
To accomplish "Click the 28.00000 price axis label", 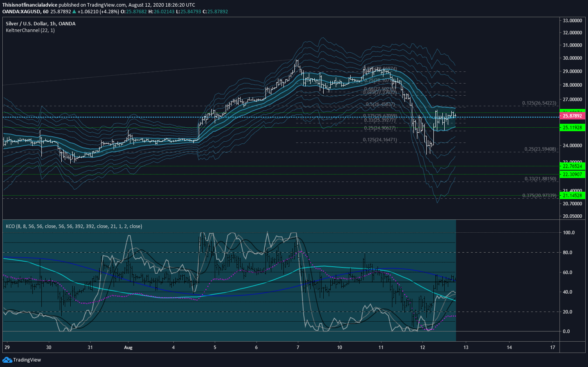I will click(x=572, y=85).
